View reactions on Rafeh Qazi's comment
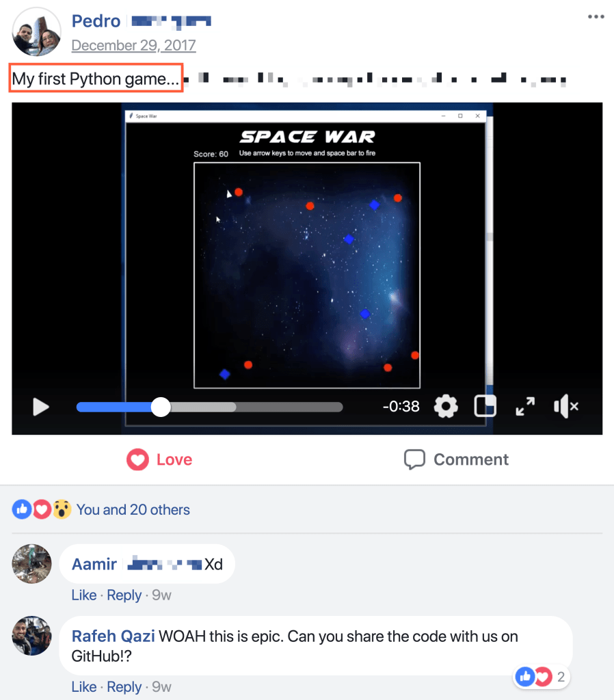 (x=541, y=677)
